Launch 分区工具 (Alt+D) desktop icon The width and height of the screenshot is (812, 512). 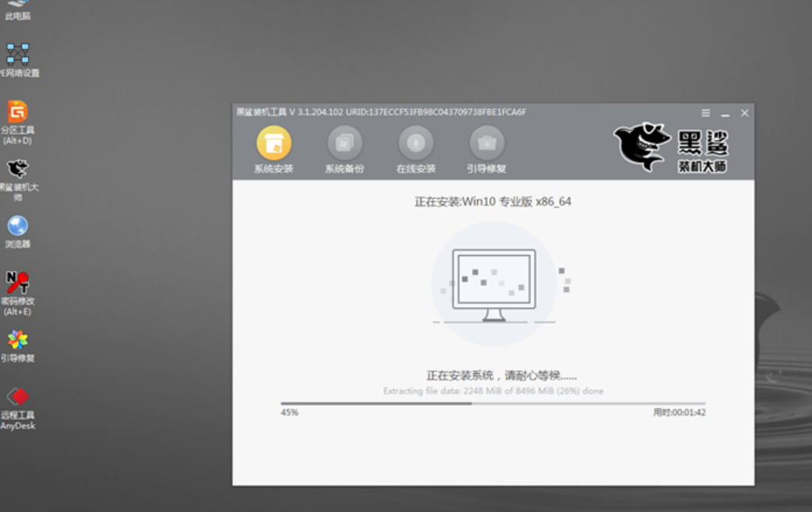coord(18,123)
